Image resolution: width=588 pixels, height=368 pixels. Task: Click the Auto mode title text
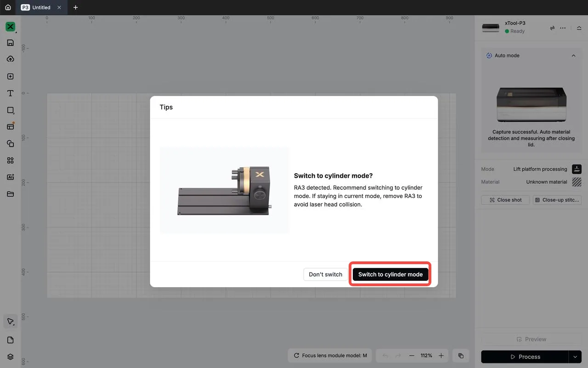click(507, 56)
